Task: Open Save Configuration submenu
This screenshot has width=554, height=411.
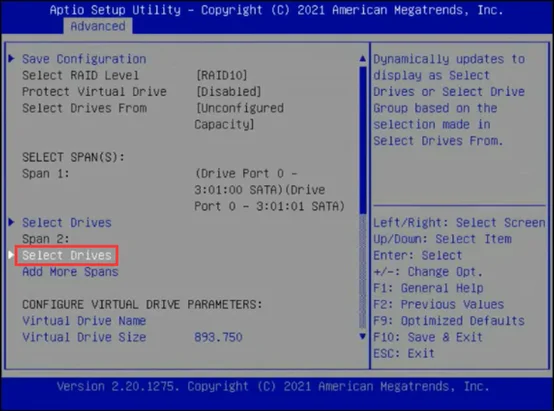Action: tap(84, 59)
